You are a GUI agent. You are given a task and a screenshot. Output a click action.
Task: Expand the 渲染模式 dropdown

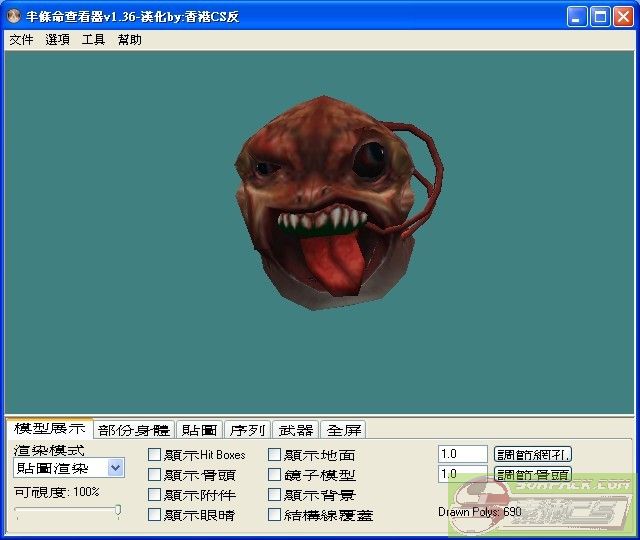pos(115,468)
